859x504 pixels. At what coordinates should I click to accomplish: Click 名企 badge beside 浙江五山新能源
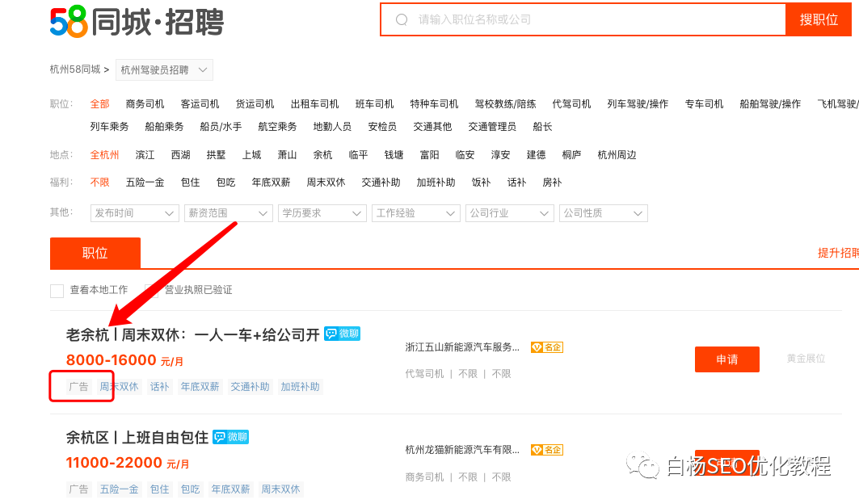pyautogui.click(x=547, y=347)
